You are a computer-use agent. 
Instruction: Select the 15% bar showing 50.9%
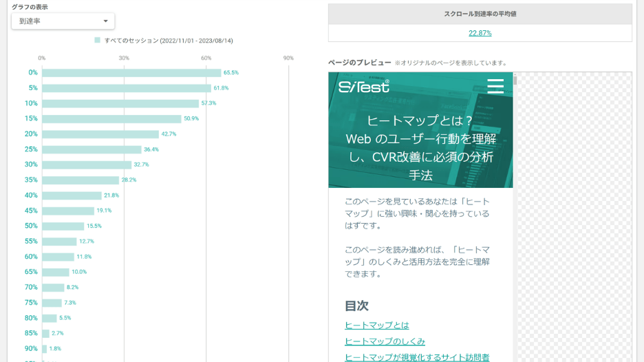[x=111, y=119]
